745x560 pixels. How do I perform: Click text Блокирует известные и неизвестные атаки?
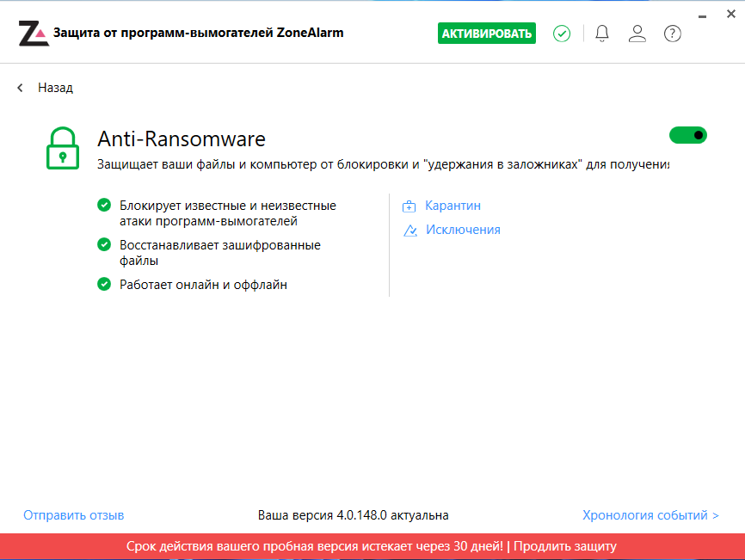click(x=228, y=213)
